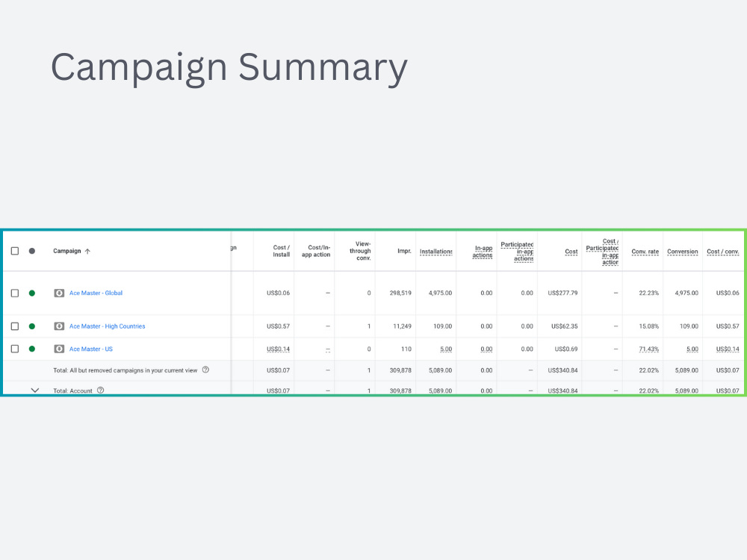The image size is (747, 560).
Task: Click app campaign icon beside Ace Master - Global
Action: [59, 293]
